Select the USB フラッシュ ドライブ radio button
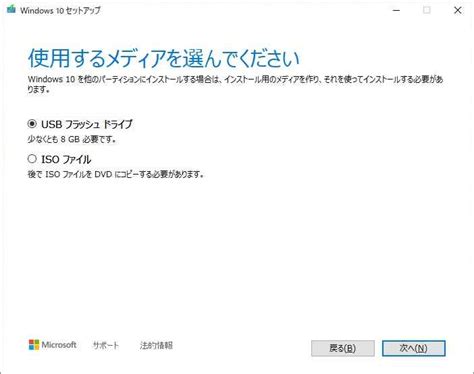This screenshot has width=474, height=374. (x=32, y=124)
